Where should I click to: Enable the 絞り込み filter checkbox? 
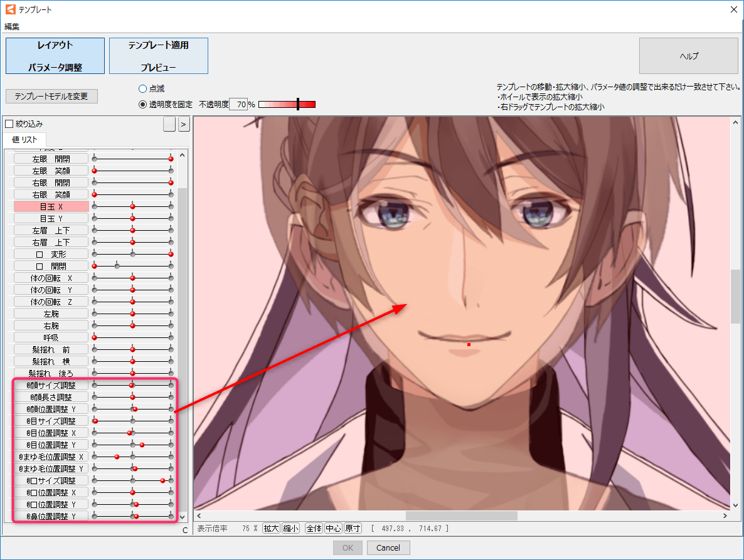pyautogui.click(x=9, y=124)
